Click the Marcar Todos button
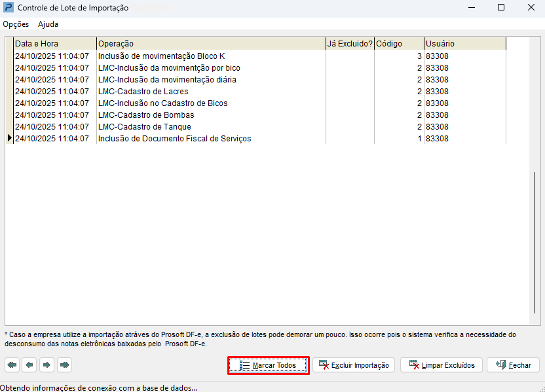 268,365
